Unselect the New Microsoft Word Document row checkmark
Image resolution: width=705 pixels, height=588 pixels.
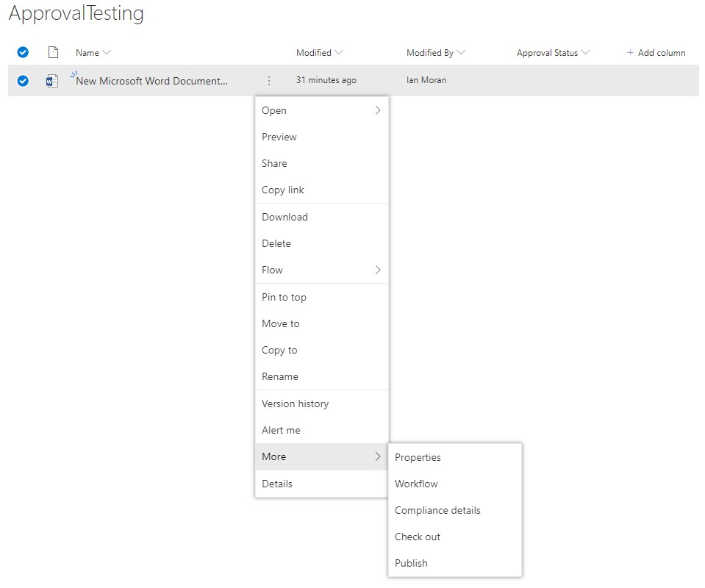22,80
